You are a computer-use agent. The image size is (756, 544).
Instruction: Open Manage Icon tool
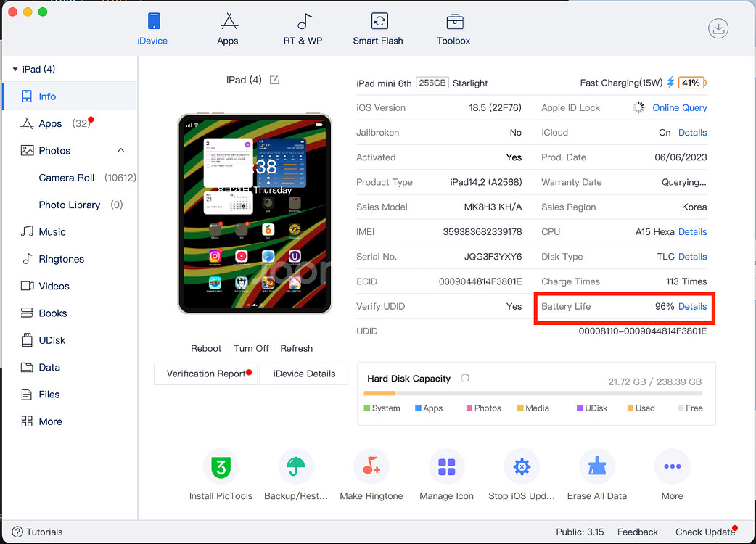[x=446, y=474]
